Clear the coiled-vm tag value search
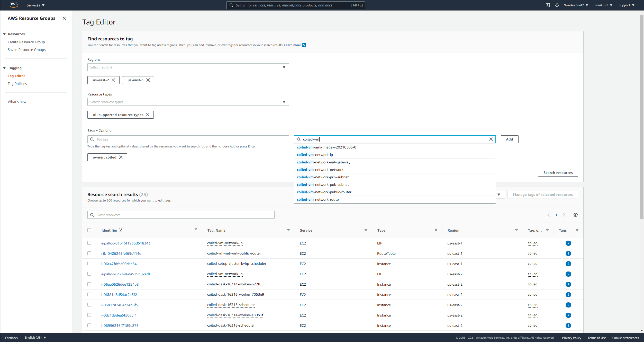Viewport: 644px width, 342px height. point(491,139)
